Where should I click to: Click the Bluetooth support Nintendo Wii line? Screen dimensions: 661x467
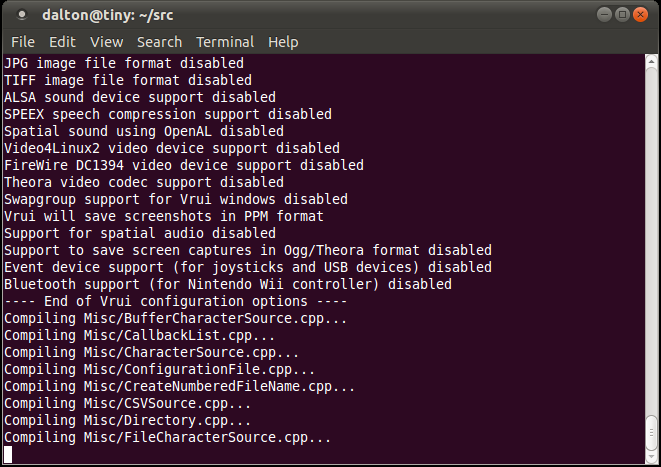[x=228, y=284]
